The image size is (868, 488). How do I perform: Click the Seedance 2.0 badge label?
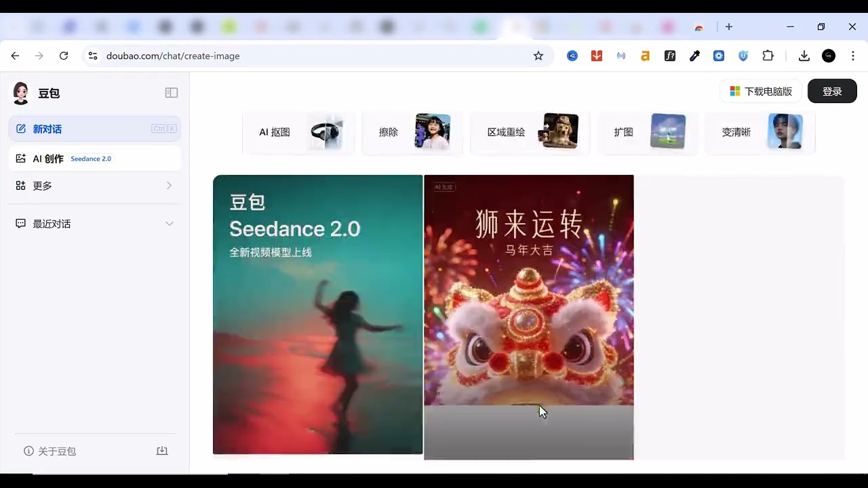point(91,159)
